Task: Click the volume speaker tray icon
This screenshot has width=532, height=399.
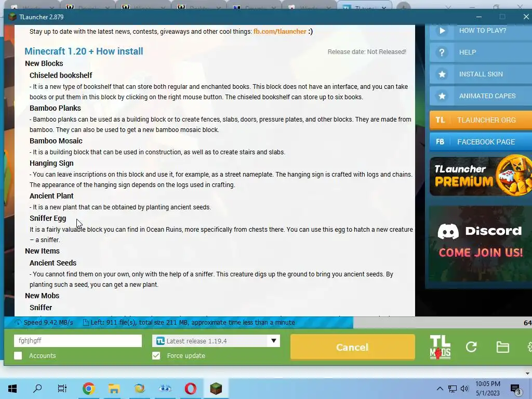Action: pyautogui.click(x=464, y=389)
